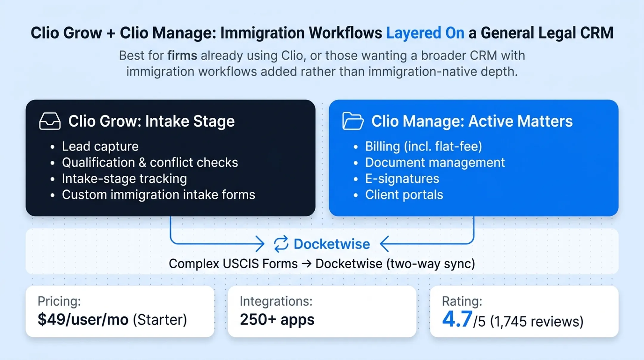This screenshot has height=360, width=644.
Task: Click 'Custom immigration intake forms' bullet
Action: (x=159, y=195)
